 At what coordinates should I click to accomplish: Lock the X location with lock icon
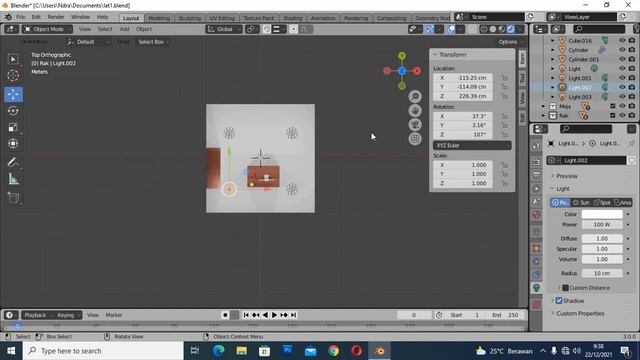pyautogui.click(x=505, y=78)
